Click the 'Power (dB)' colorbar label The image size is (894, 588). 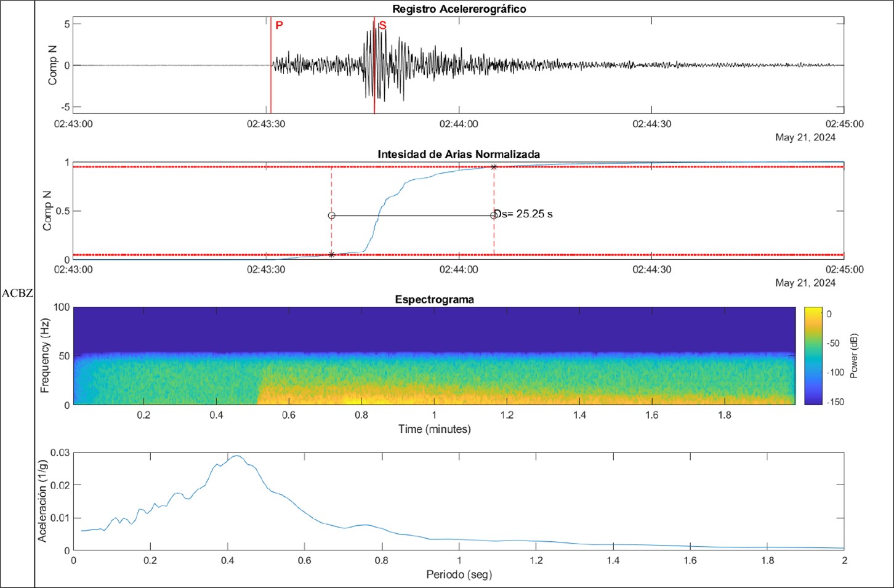tap(854, 356)
